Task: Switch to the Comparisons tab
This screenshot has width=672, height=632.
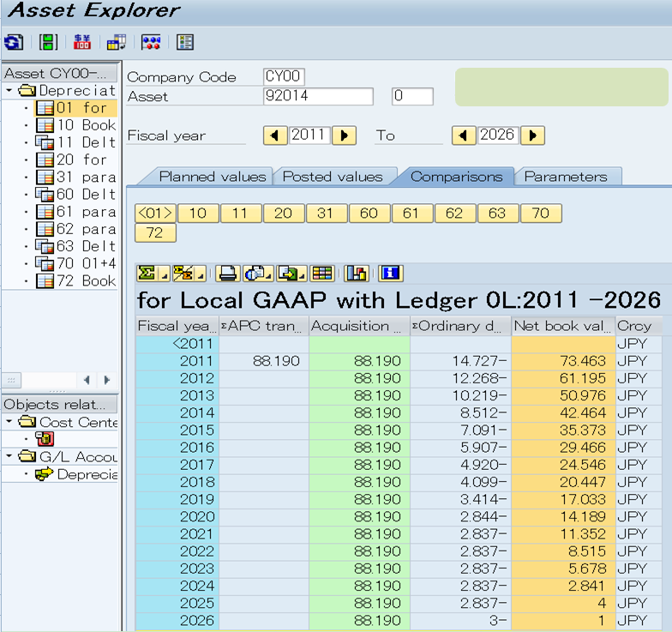Action: (456, 177)
